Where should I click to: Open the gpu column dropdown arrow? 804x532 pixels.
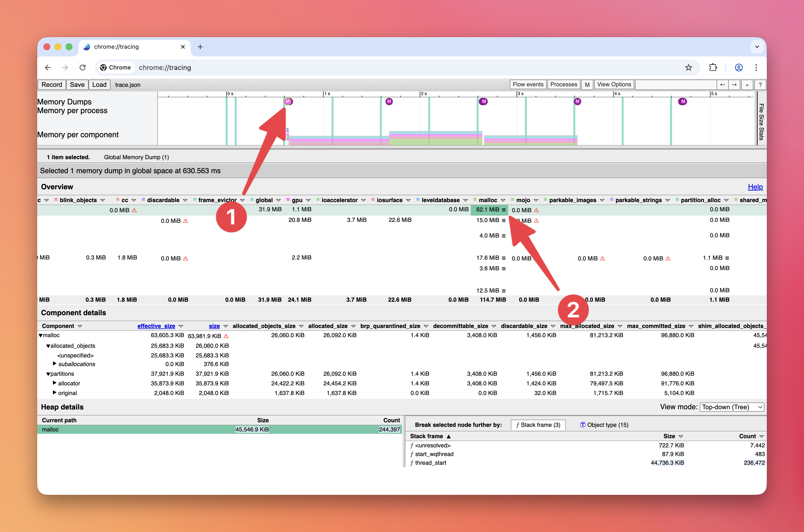coord(308,200)
